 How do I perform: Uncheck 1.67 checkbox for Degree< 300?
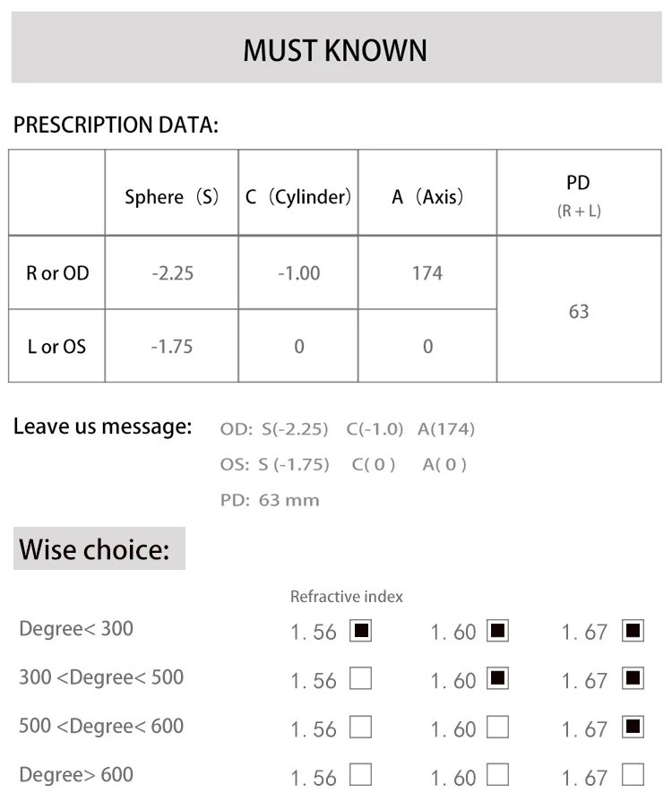click(x=633, y=631)
